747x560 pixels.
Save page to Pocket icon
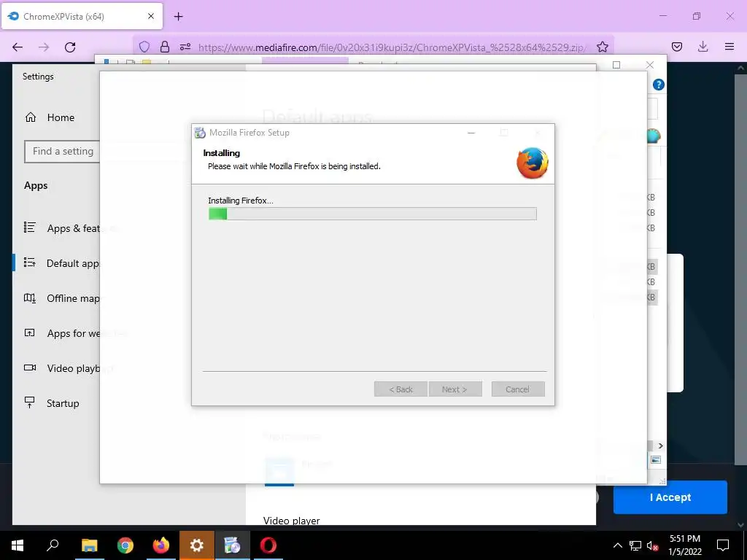677,47
